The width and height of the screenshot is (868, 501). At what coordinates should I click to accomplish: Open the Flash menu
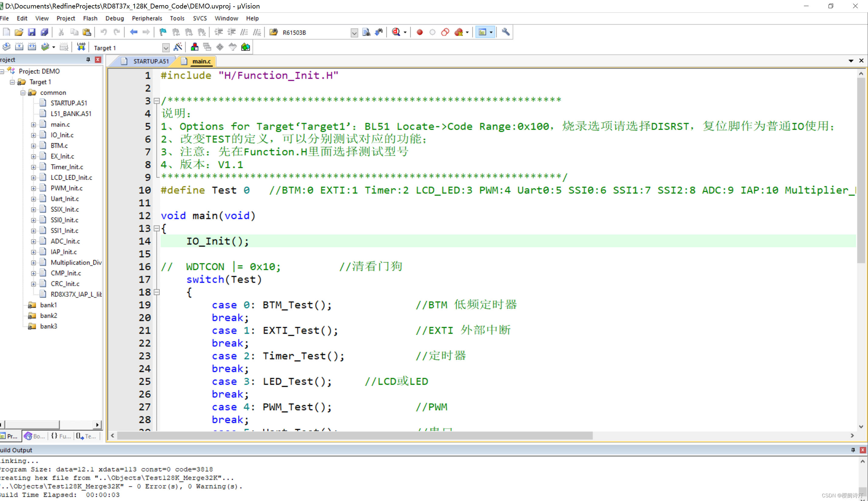(x=90, y=18)
